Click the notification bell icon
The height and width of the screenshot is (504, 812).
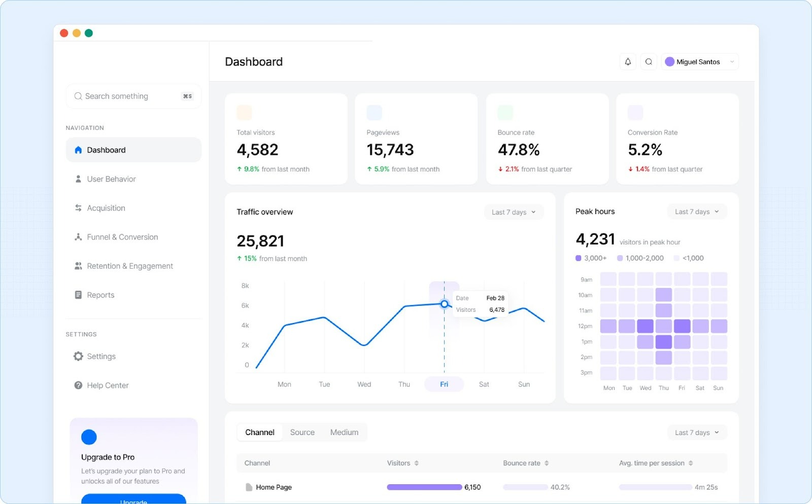628,61
